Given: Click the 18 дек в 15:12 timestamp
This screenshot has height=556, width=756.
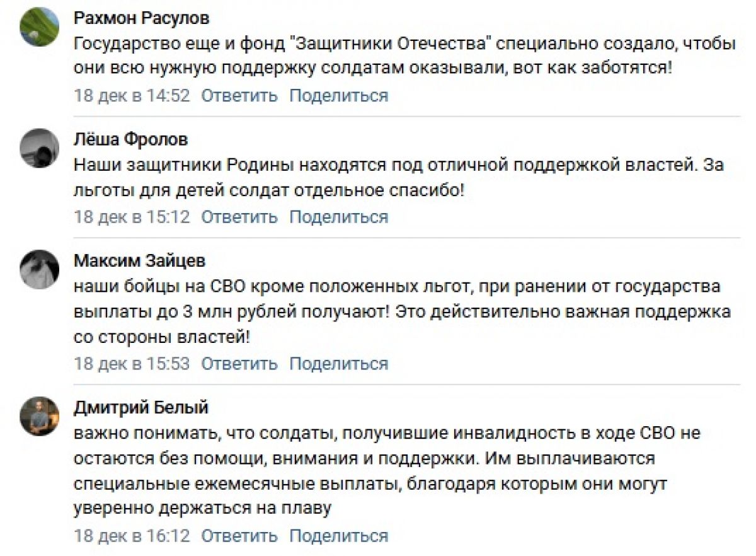Looking at the screenshot, I should click(132, 217).
